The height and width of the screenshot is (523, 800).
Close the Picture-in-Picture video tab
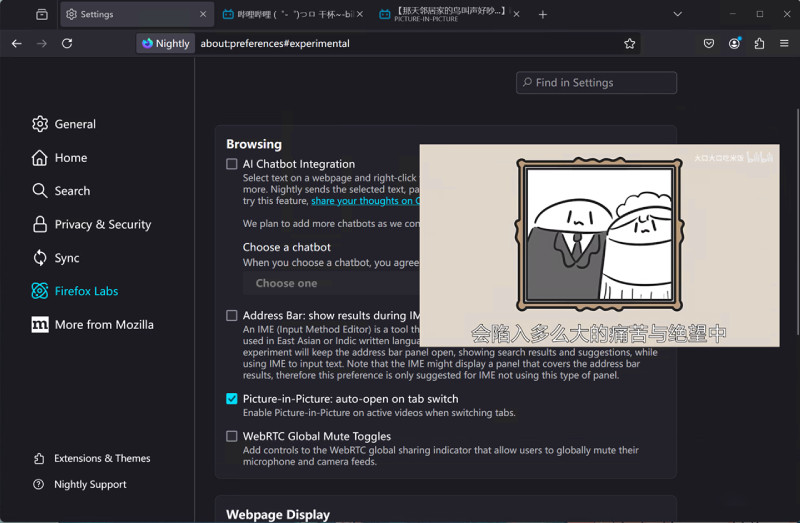pyautogui.click(x=516, y=14)
